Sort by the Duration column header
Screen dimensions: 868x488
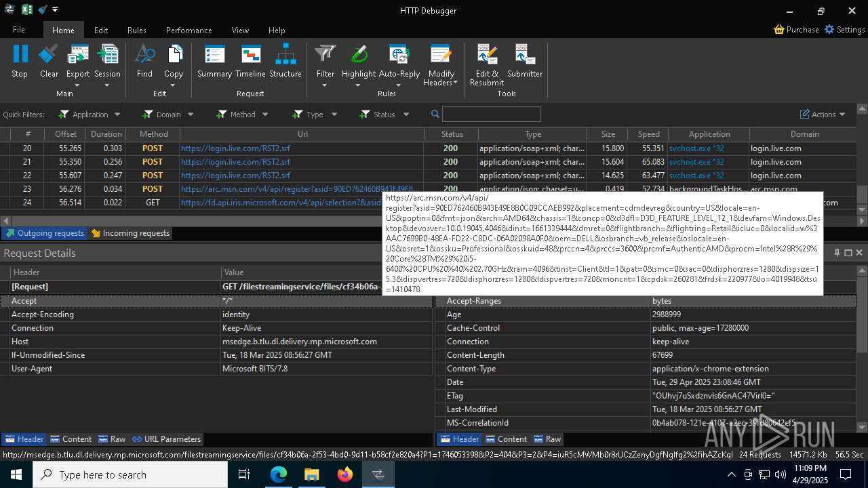pyautogui.click(x=106, y=134)
